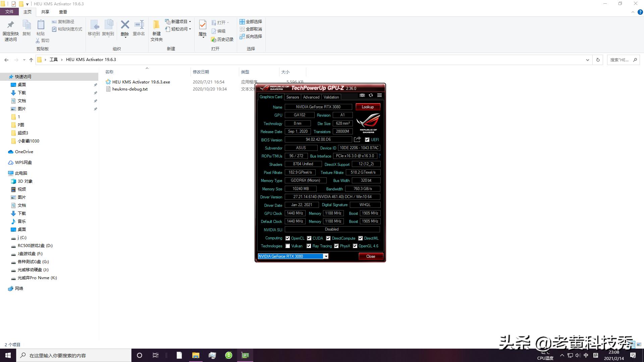644x362 pixels.
Task: Click the GPU-Z screenshot camera icon
Action: tap(362, 96)
